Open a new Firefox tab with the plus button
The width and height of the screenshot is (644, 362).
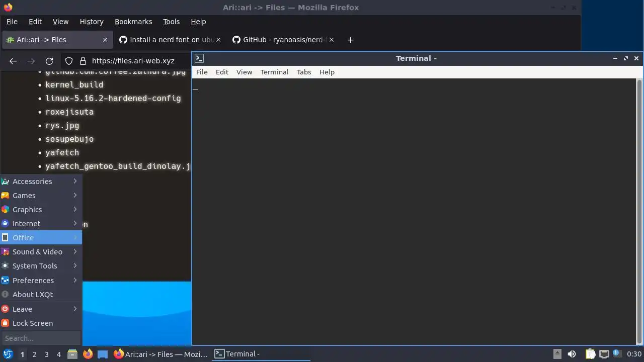click(x=351, y=40)
